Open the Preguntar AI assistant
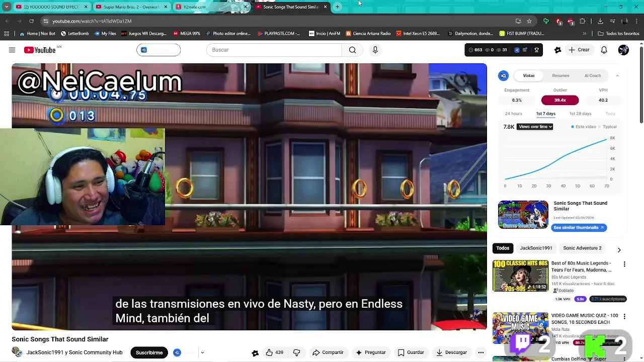644x362 pixels. click(x=370, y=352)
